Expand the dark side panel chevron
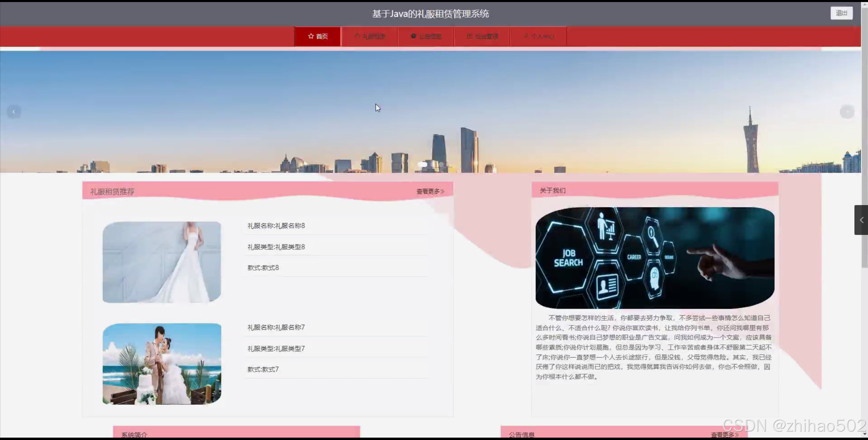The width and height of the screenshot is (868, 440). [861, 220]
